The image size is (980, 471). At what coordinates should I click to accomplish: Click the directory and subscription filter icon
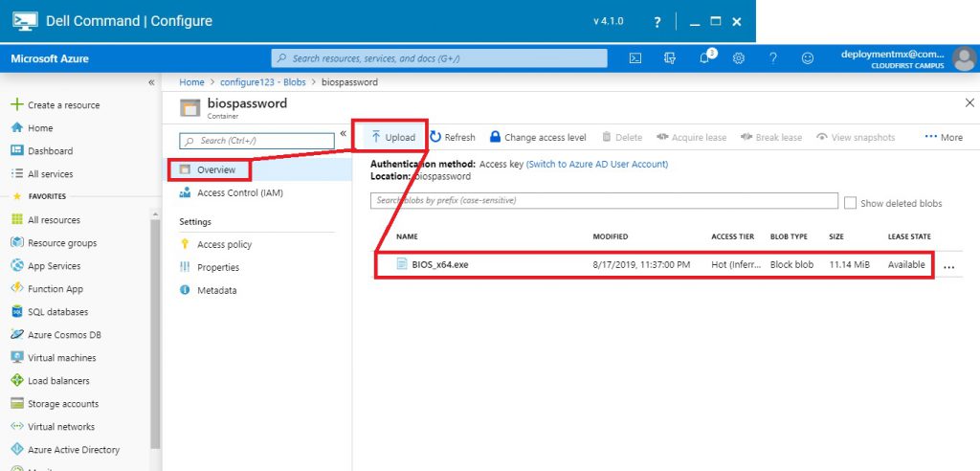670,58
